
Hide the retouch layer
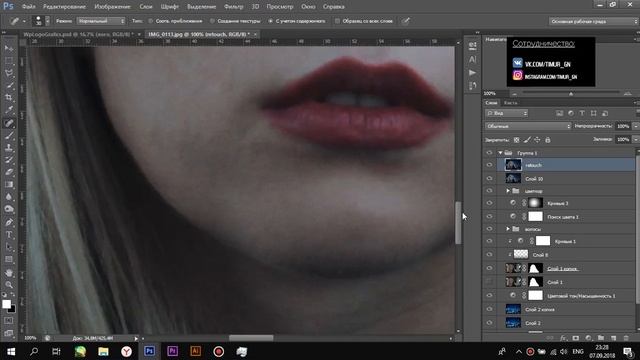click(x=489, y=165)
